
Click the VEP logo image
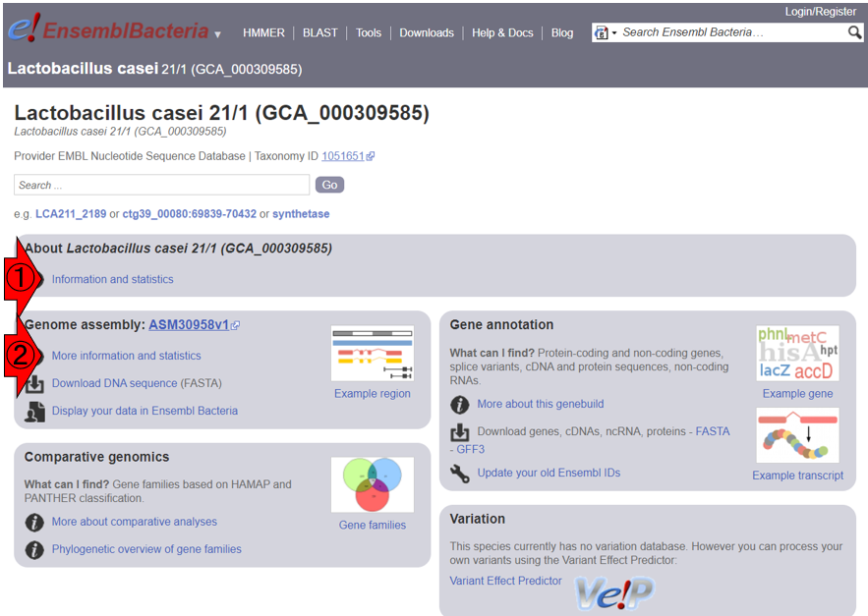tap(614, 593)
